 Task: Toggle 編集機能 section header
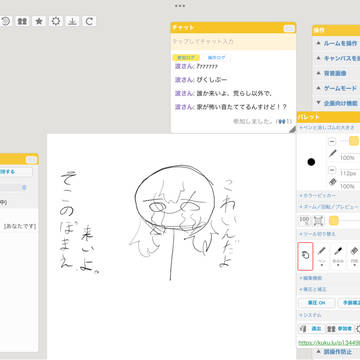click(328, 278)
